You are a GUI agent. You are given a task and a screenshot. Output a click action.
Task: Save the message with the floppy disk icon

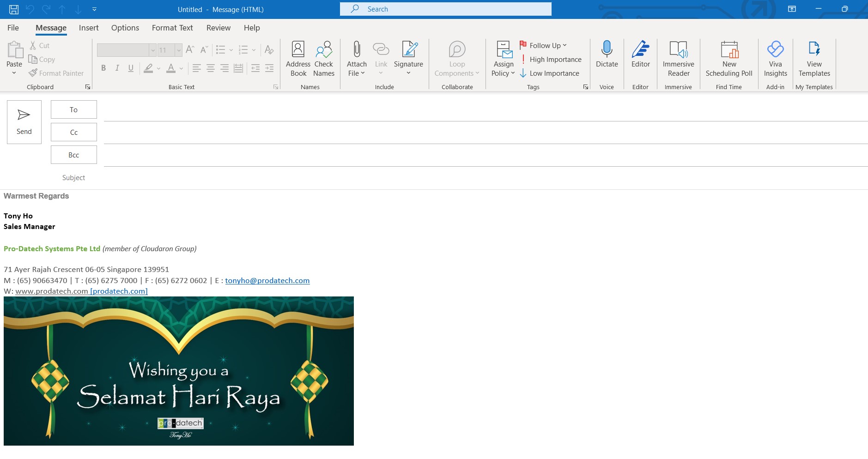pos(14,9)
